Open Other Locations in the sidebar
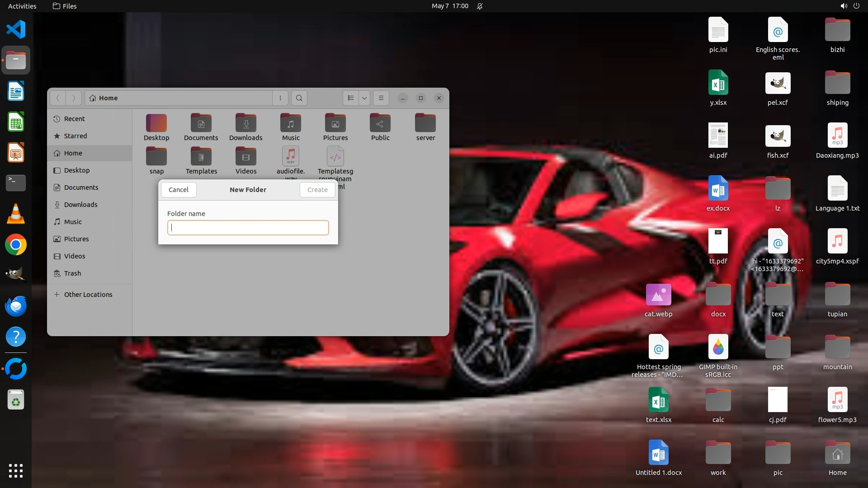The width and height of the screenshot is (868, 488). 88,295
